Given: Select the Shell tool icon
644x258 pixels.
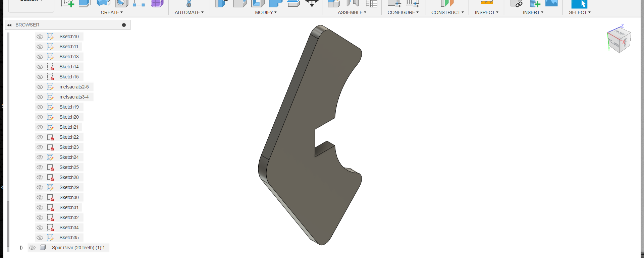Looking at the screenshot, I should click(258, 3).
